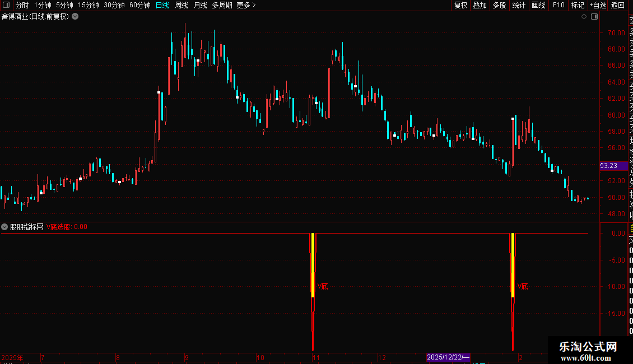
Task: Select the 15分钟 period tab
Action: coord(89,5)
